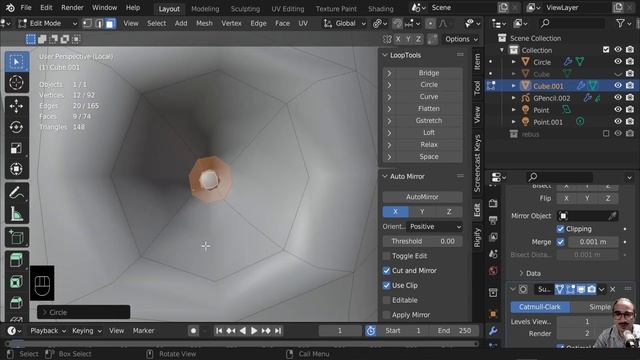Expand the Bridge settings
This screenshot has height=360, width=640.
click(x=389, y=73)
